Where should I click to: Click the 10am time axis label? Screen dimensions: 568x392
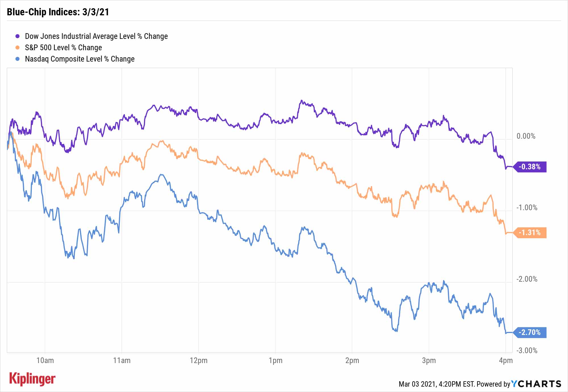(45, 361)
